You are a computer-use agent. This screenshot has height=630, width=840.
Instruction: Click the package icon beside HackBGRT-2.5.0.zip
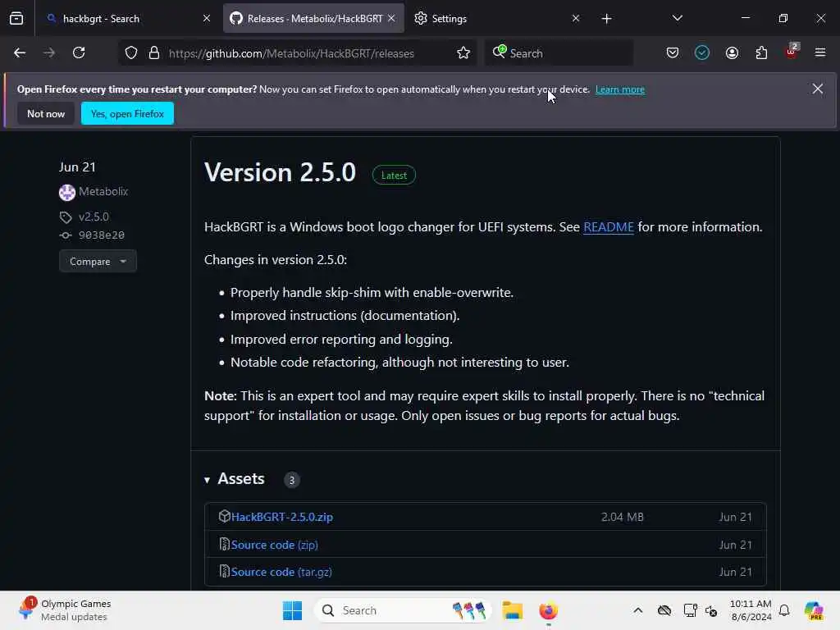coord(224,516)
